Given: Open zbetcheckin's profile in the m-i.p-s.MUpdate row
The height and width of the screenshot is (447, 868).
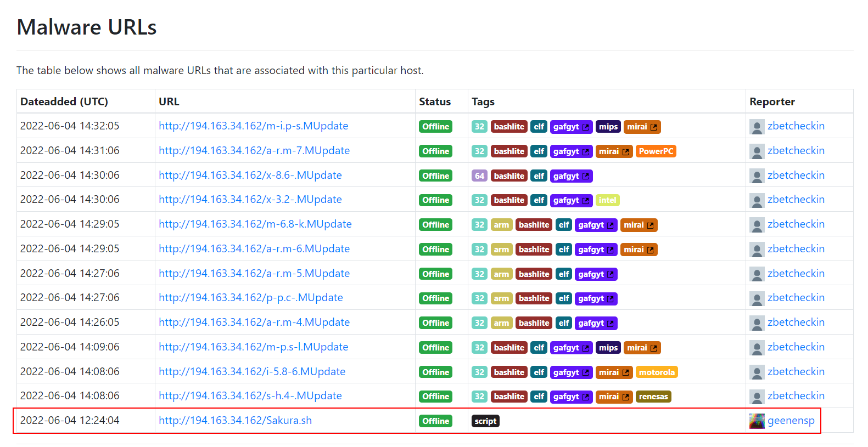Looking at the screenshot, I should (x=796, y=126).
